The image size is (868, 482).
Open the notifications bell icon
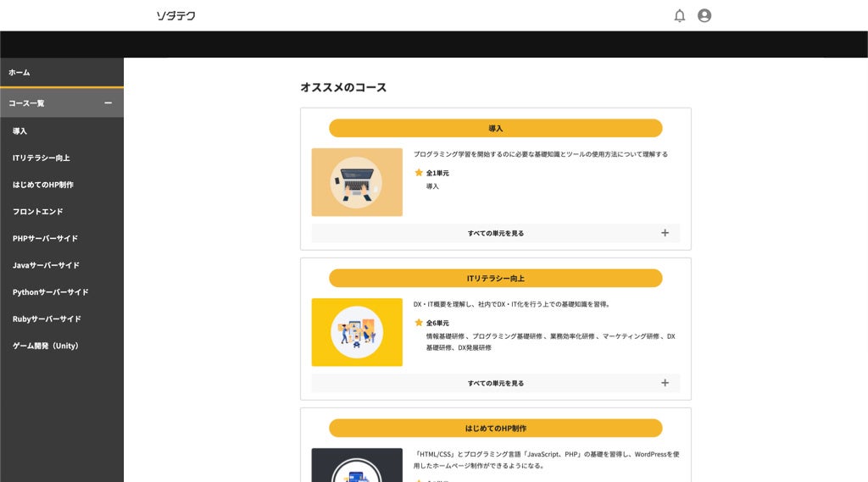point(679,15)
